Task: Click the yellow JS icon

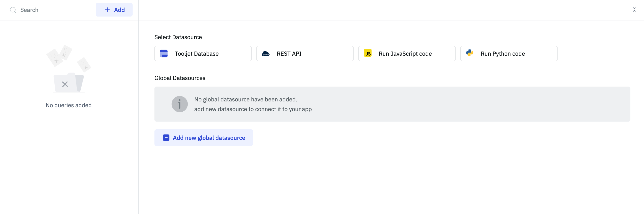Action: (x=367, y=53)
